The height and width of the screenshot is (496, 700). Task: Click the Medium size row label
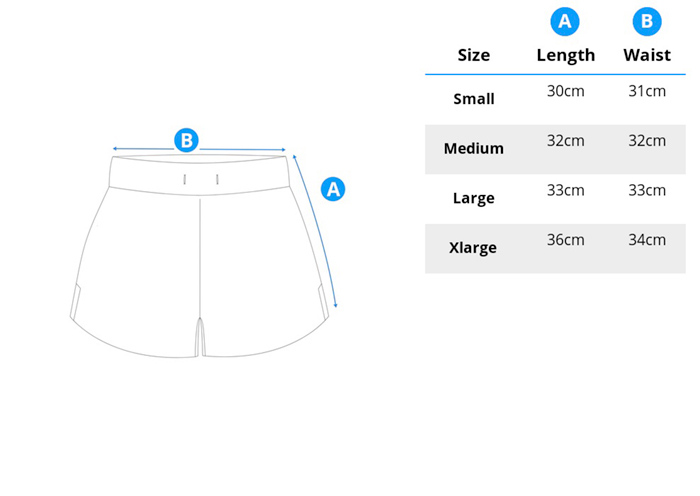point(474,148)
